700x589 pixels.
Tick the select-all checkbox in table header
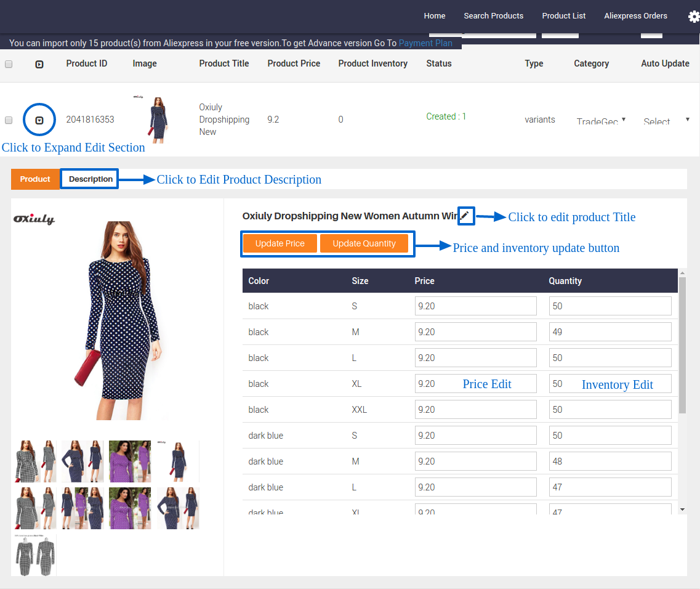click(x=9, y=64)
